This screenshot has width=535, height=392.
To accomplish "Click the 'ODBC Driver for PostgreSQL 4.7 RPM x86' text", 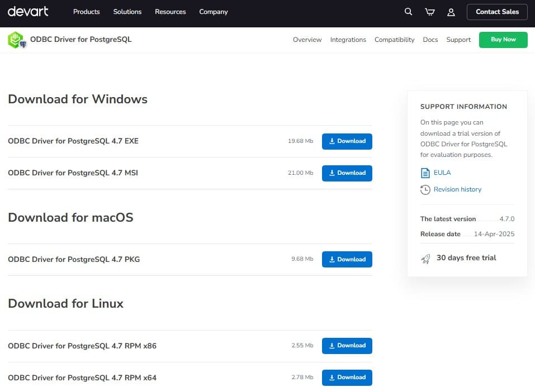I will click(x=82, y=346).
